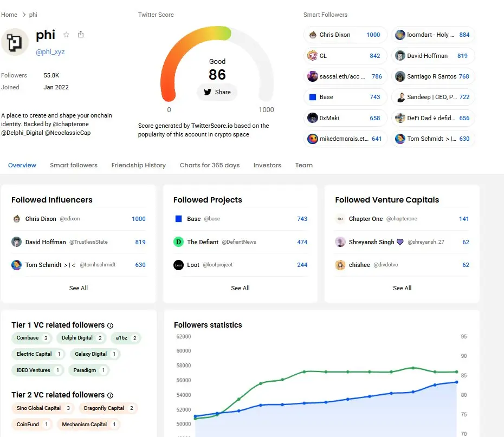Click The Defiant green D logo

pos(178,242)
